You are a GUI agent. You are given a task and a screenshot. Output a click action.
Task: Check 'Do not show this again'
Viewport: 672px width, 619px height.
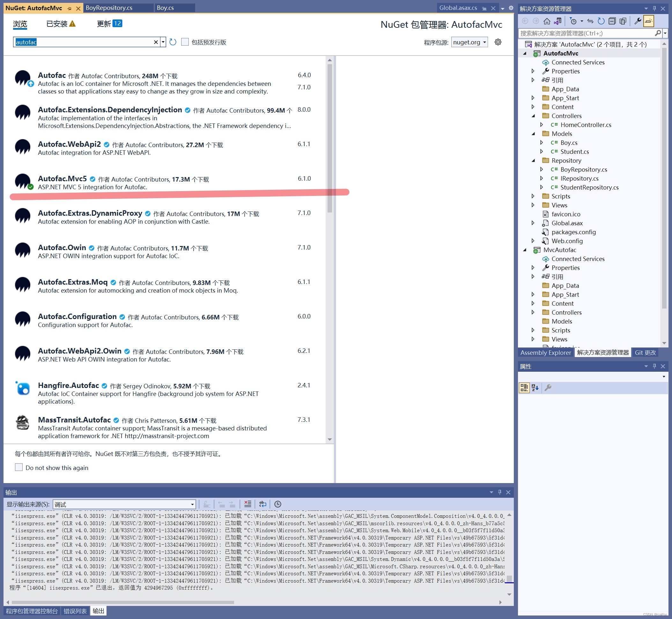(x=19, y=467)
